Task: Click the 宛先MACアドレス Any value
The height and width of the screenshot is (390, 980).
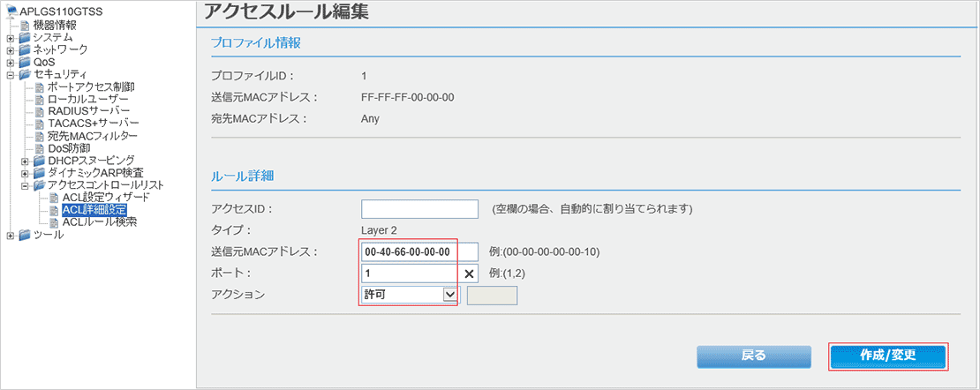Action: (370, 118)
